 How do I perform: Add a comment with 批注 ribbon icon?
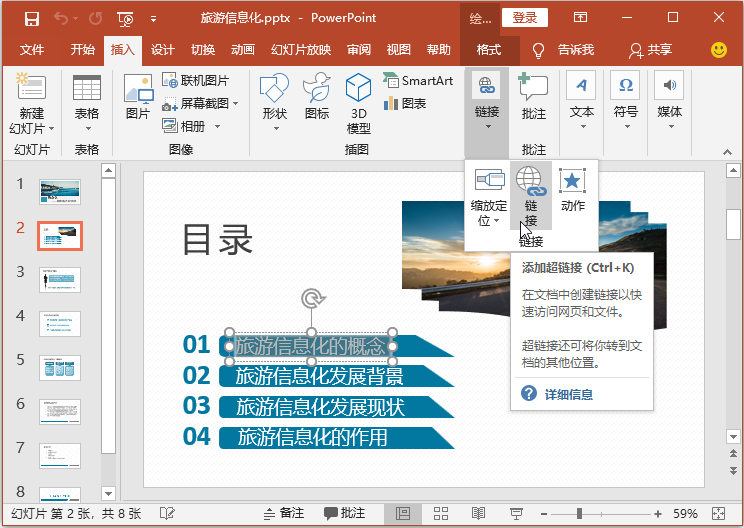533,96
